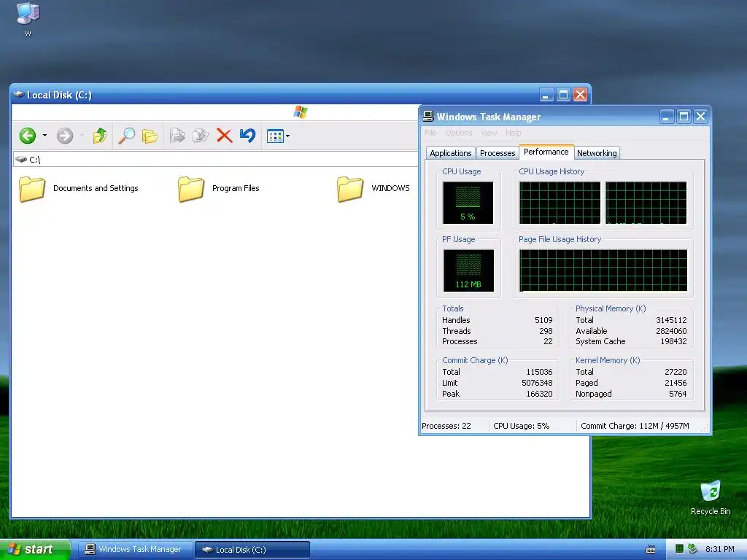Click the Forward arrow in Explorer toolbar
Image resolution: width=747 pixels, height=560 pixels.
coord(65,136)
